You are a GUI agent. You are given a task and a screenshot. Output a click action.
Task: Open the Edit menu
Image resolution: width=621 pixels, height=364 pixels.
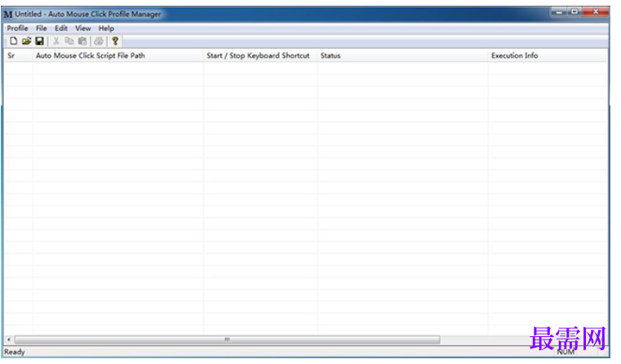(x=61, y=29)
